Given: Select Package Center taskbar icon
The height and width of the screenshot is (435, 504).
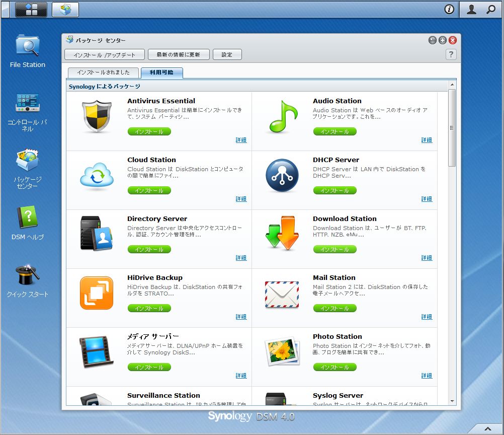Looking at the screenshot, I should click(x=65, y=10).
